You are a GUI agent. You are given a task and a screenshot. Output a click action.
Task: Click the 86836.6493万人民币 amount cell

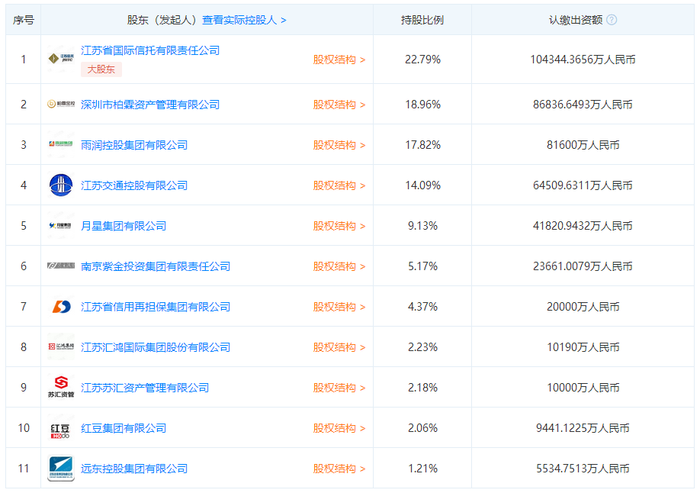tap(583, 104)
